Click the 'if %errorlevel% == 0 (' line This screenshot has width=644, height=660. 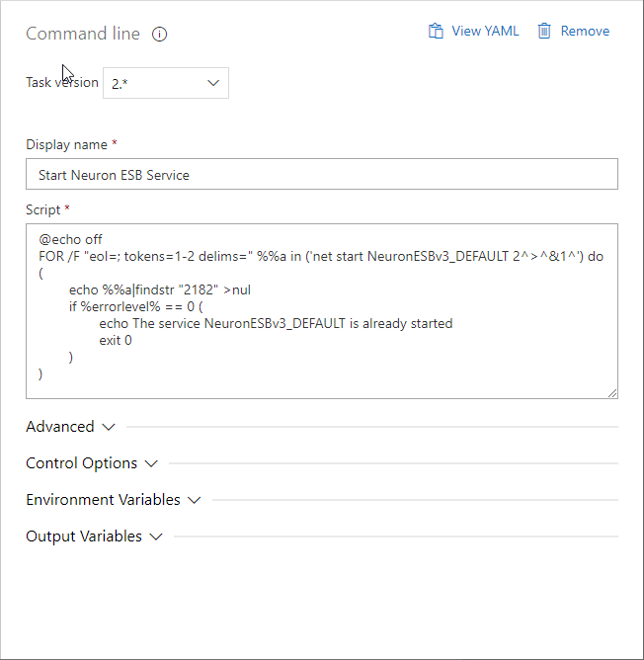tap(136, 307)
